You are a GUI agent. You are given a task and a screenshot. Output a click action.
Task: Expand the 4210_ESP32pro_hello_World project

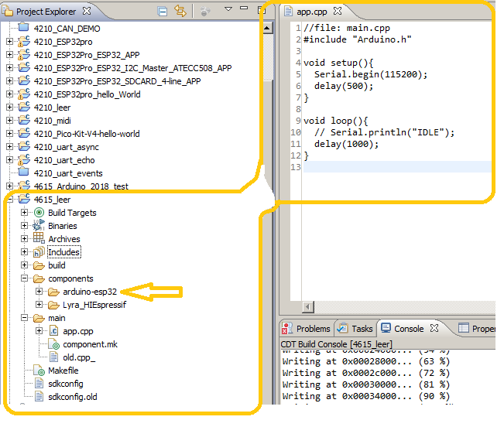pos(9,94)
